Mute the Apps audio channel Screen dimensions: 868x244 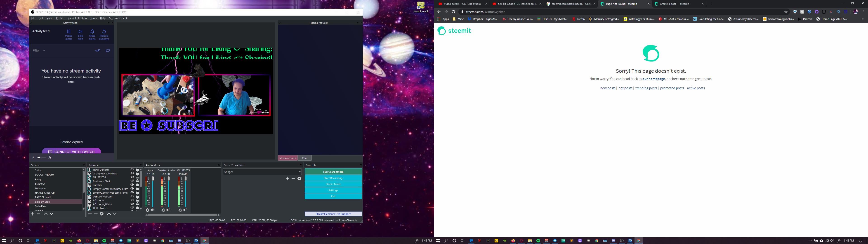click(x=153, y=210)
